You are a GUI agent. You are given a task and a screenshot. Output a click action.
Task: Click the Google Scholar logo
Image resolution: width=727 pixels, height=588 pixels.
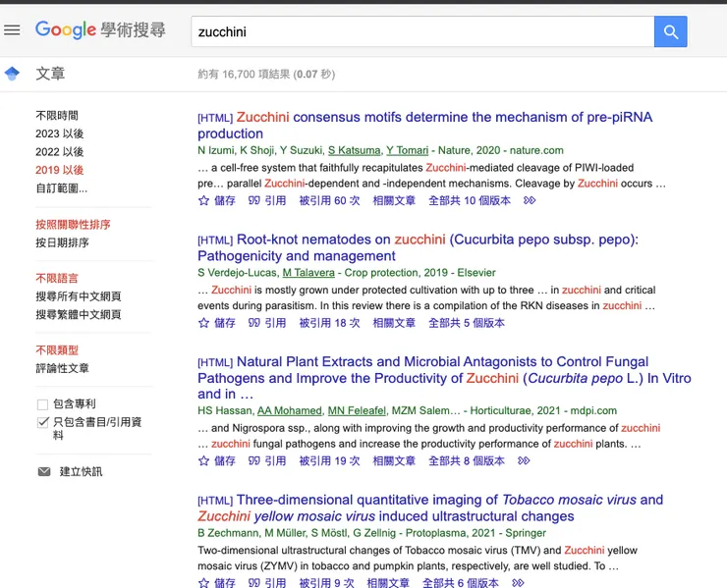pos(100,30)
